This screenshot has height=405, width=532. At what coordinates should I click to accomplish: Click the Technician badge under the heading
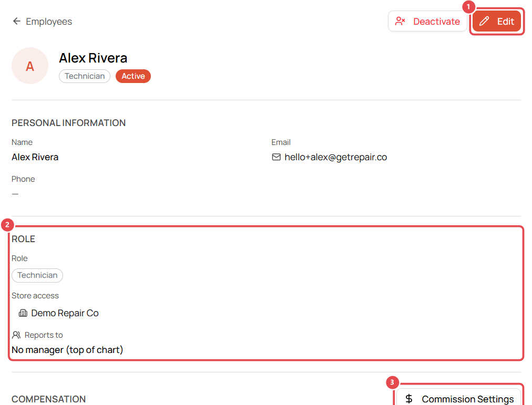click(x=85, y=76)
